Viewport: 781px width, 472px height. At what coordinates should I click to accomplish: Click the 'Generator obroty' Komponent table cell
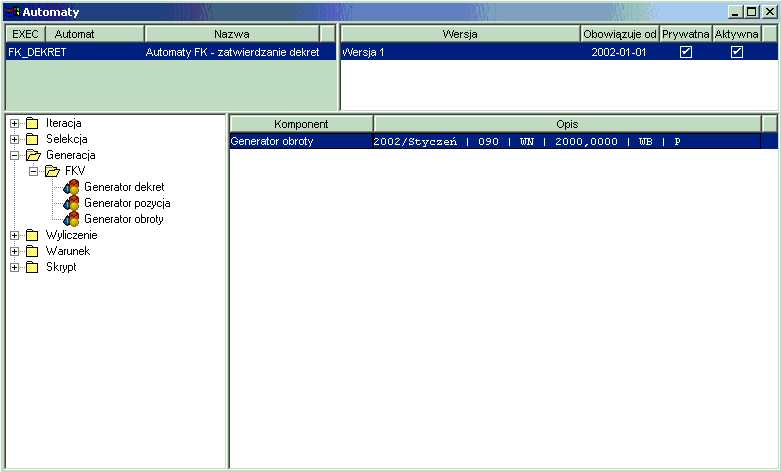tap(301, 141)
